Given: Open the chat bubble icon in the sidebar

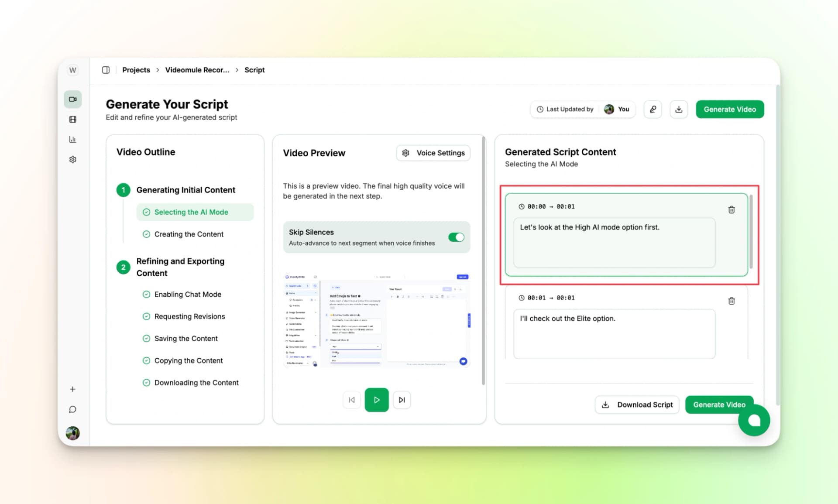Looking at the screenshot, I should [x=72, y=409].
